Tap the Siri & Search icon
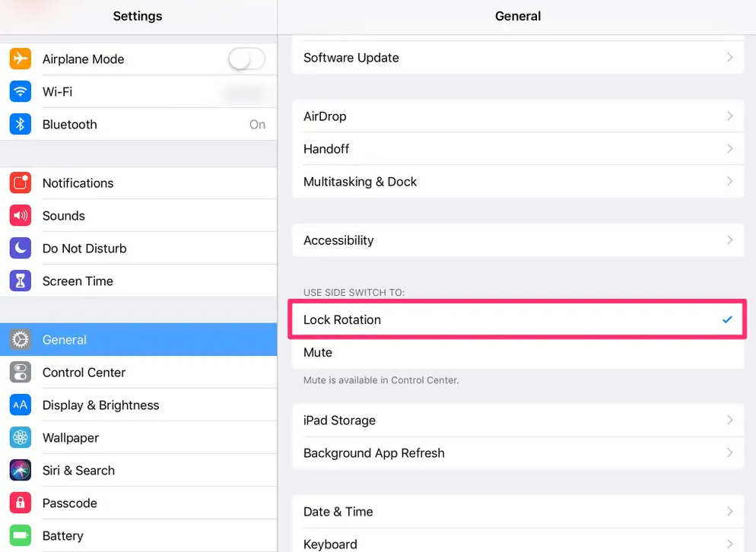This screenshot has width=756, height=552. click(21, 471)
